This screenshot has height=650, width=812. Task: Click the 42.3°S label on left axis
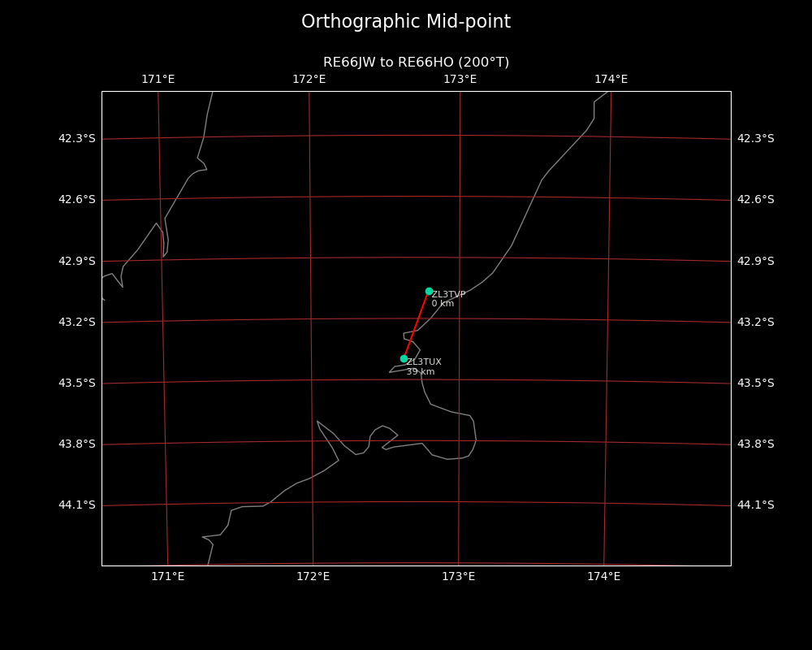(x=76, y=139)
